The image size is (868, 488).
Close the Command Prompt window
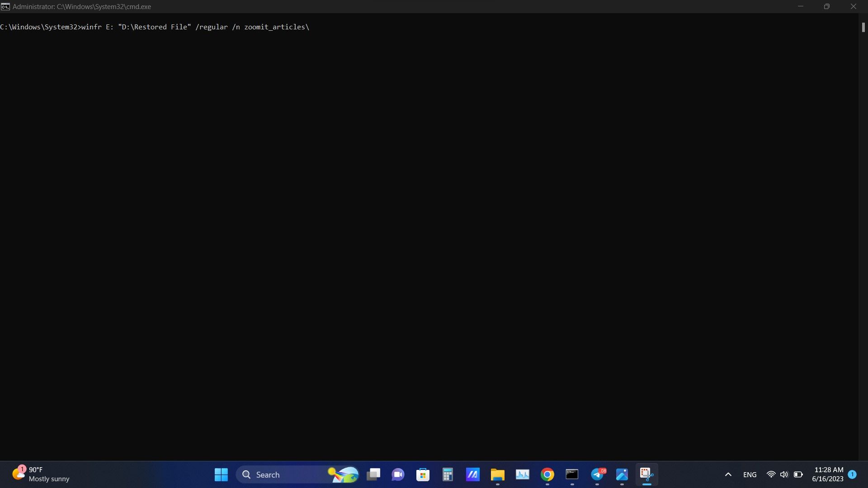pos(853,6)
